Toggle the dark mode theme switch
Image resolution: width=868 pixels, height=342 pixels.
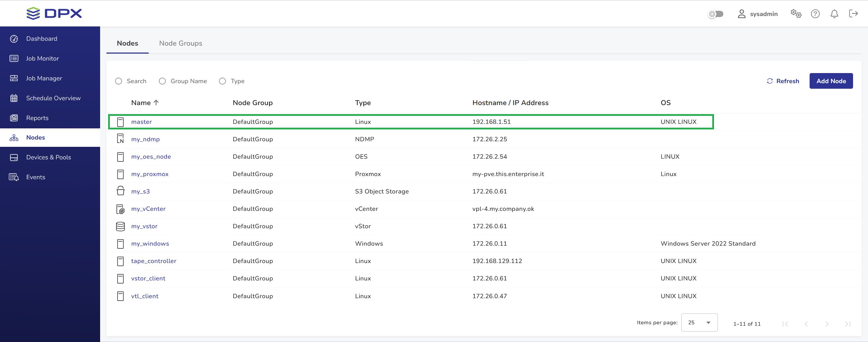point(716,14)
